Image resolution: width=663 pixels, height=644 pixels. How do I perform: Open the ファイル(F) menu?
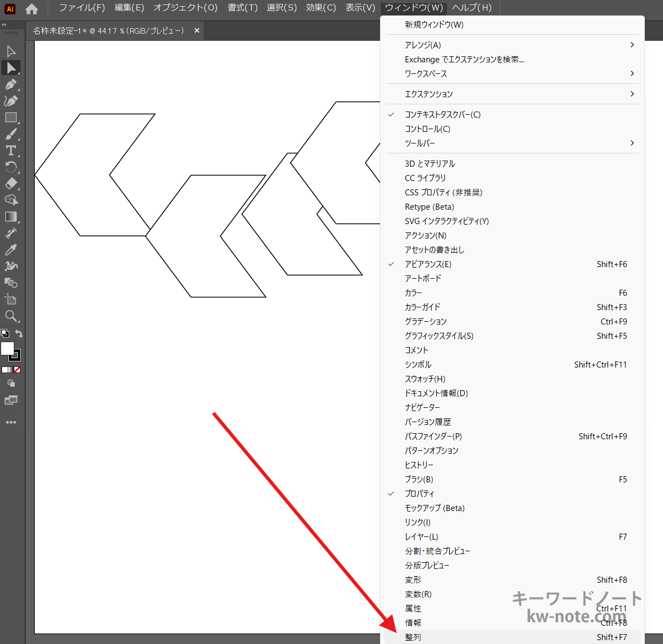(x=82, y=8)
